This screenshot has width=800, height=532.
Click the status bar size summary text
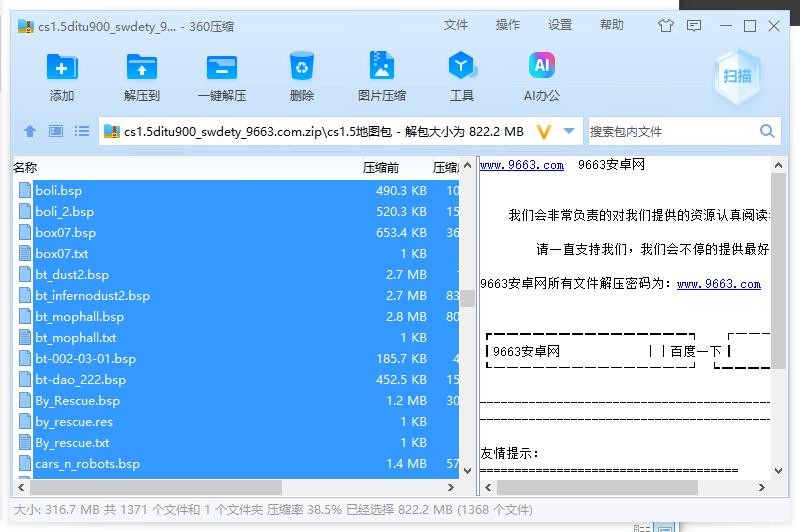pyautogui.click(x=273, y=510)
